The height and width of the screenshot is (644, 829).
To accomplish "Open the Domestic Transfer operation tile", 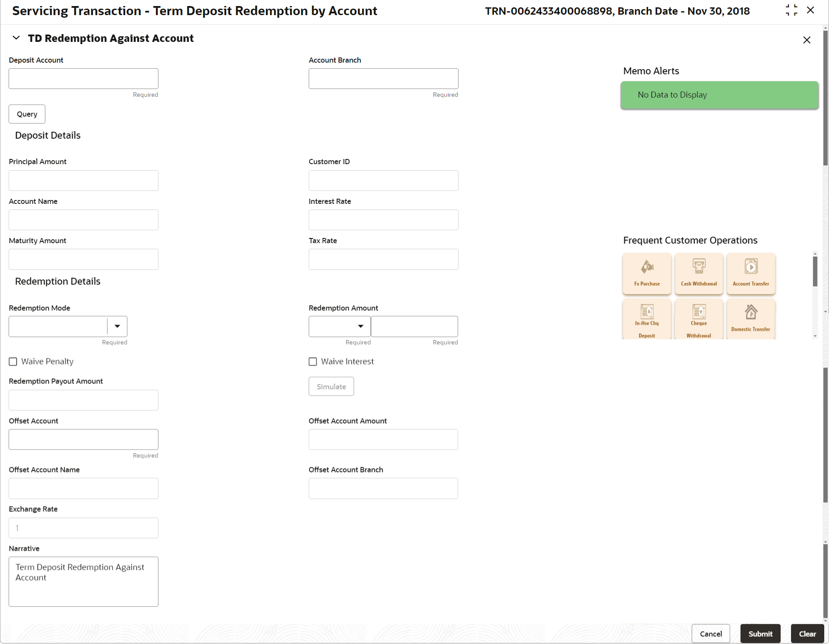I will click(x=750, y=319).
